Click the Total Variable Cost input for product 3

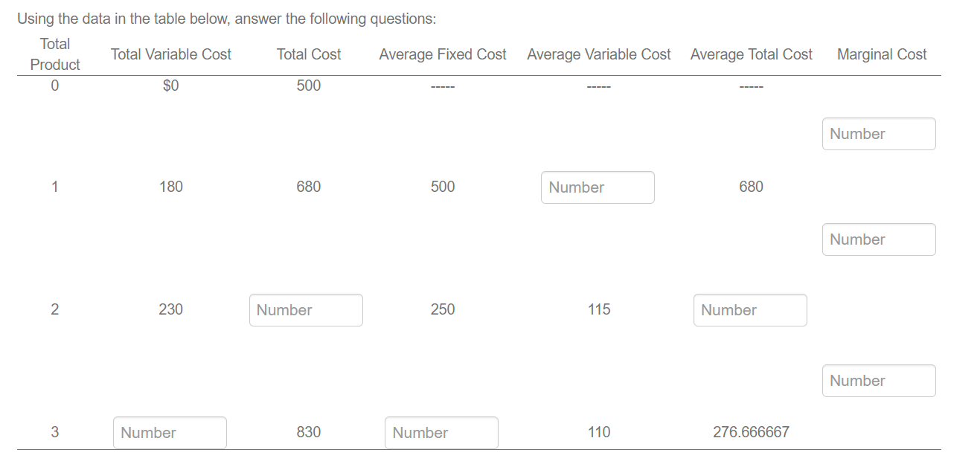[x=170, y=432]
